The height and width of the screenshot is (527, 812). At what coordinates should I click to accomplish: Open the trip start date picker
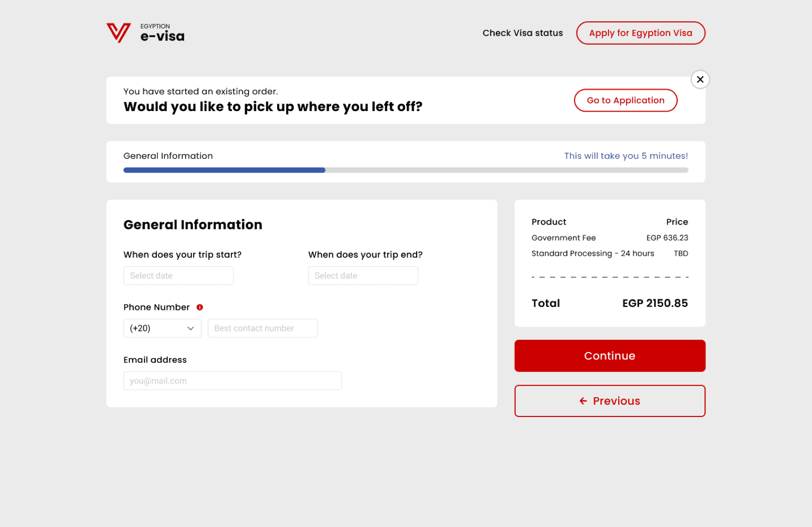[179, 276]
